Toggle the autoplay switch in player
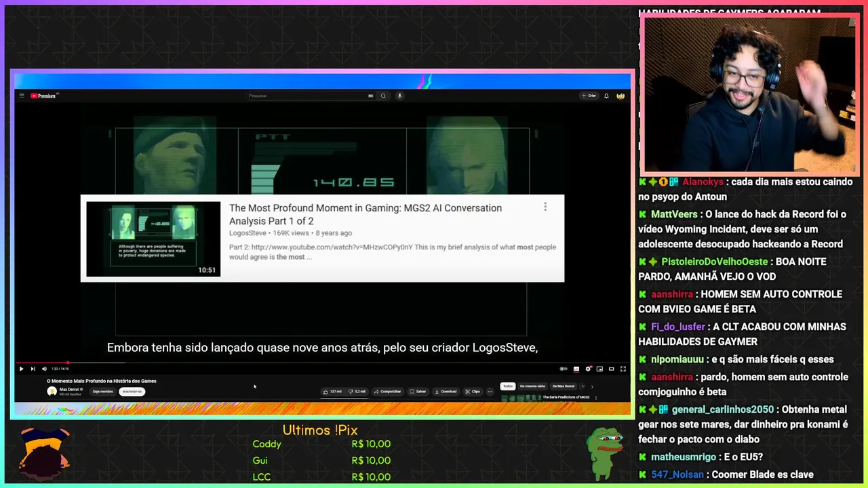The height and width of the screenshot is (488, 868). tap(564, 369)
